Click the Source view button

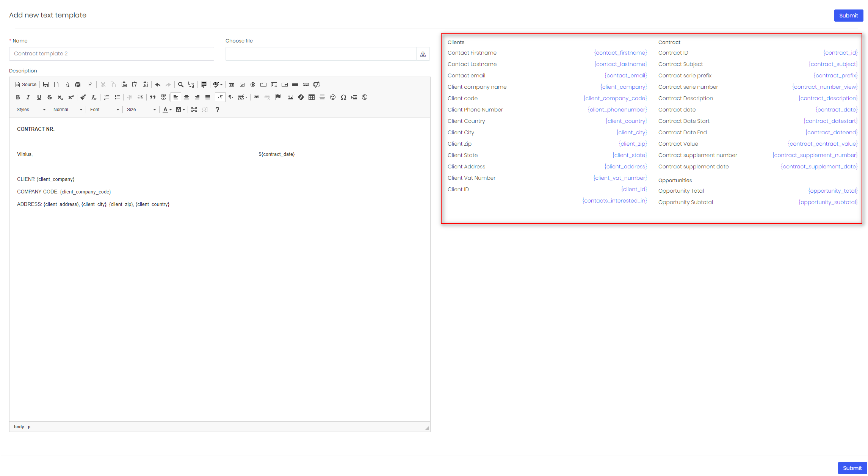click(x=26, y=85)
